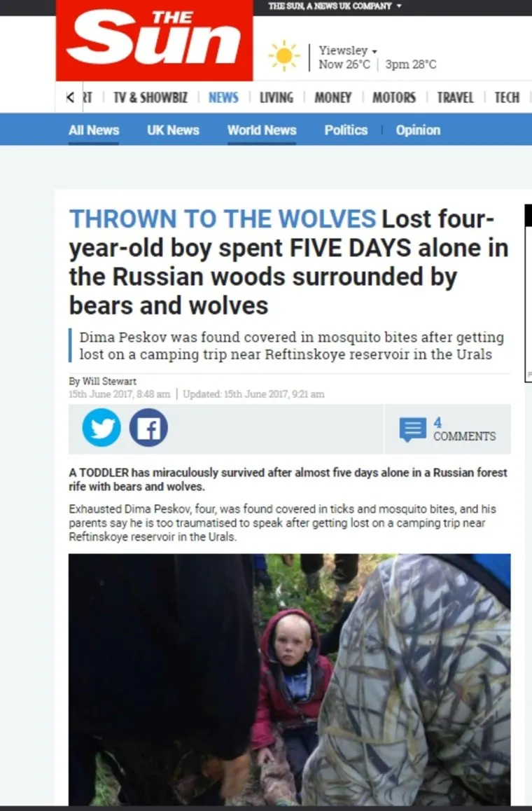
Task: Share article via Facebook icon
Action: [x=148, y=428]
